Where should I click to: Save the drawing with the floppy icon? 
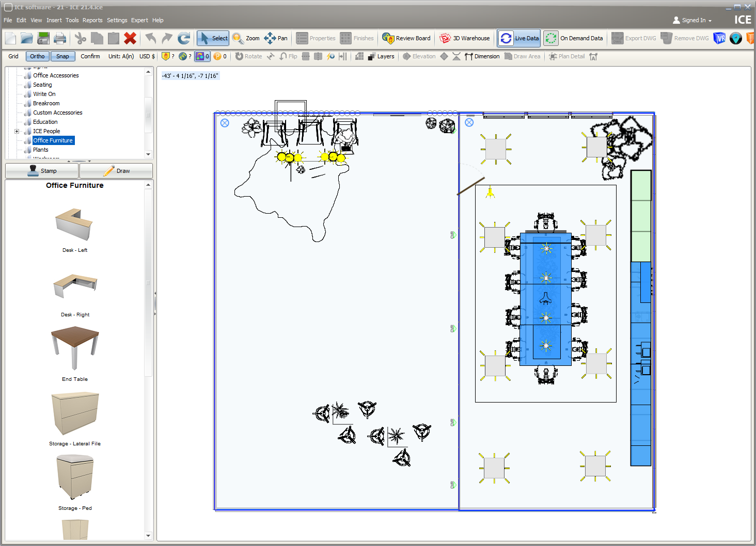pyautogui.click(x=43, y=38)
